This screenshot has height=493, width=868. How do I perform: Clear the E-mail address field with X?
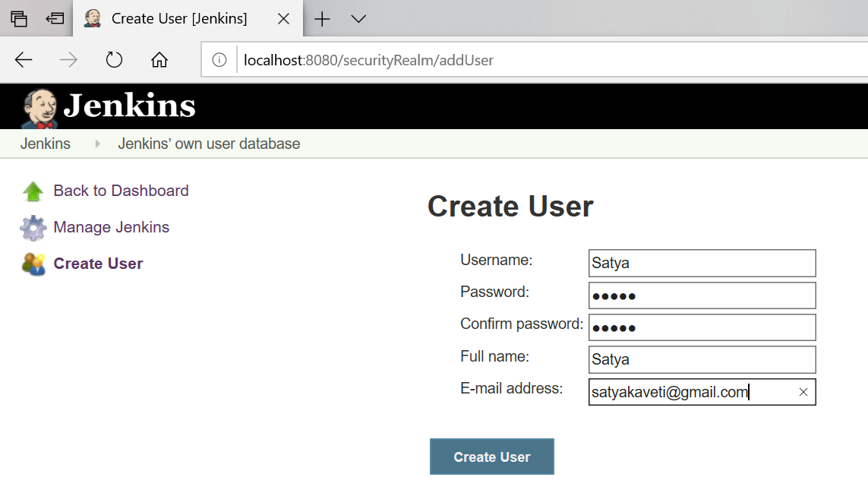(x=803, y=392)
